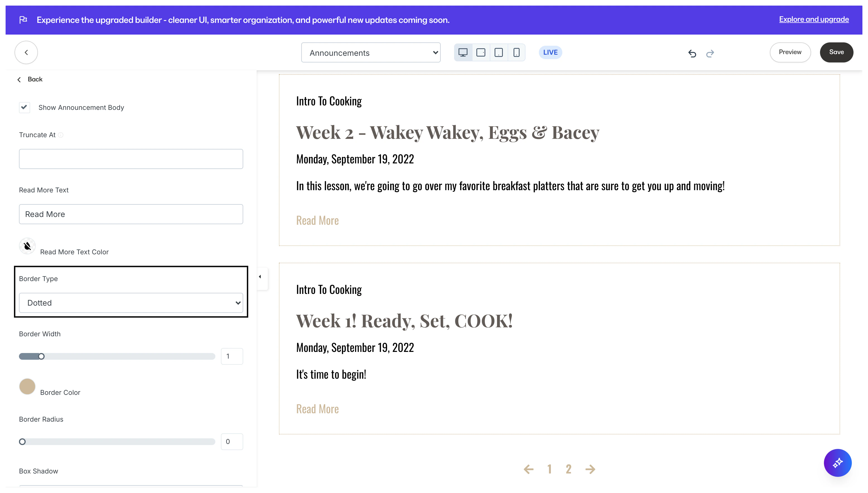
Task: Click the flag icon in banner
Action: point(23,20)
